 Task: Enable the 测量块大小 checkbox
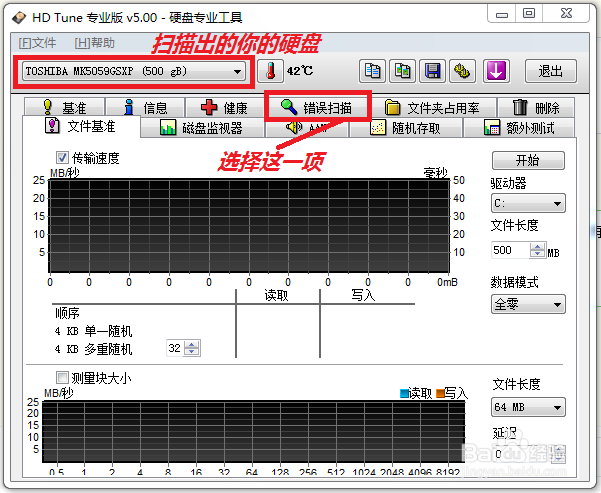(62, 378)
